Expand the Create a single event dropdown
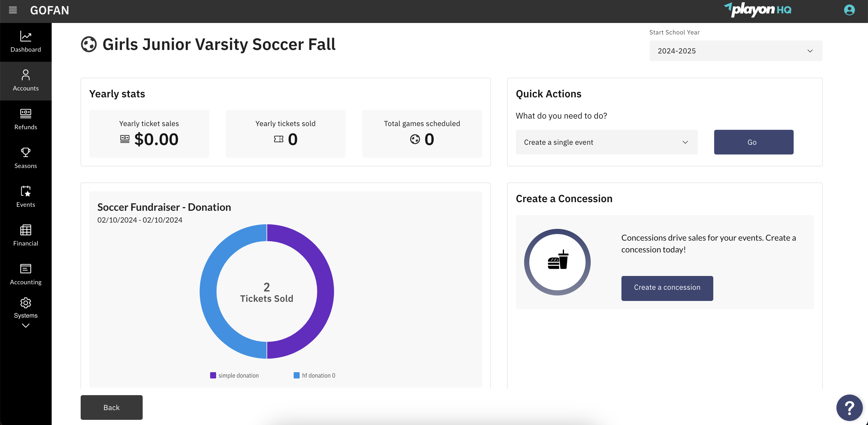This screenshot has width=868, height=425. (x=606, y=142)
